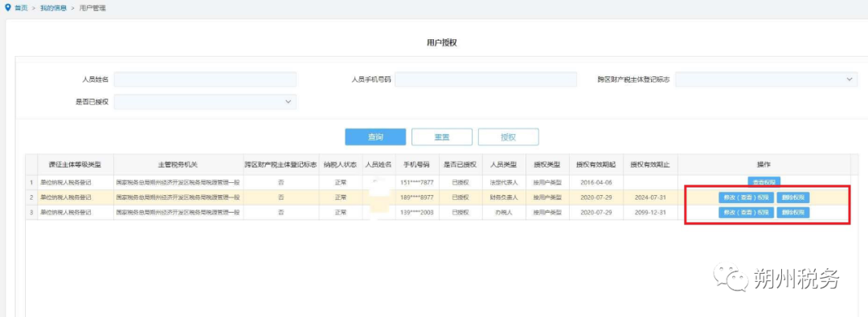The height and width of the screenshot is (317, 868).
Task: Open the 跨区财产税主体登记标志 dropdown
Action: [x=766, y=79]
